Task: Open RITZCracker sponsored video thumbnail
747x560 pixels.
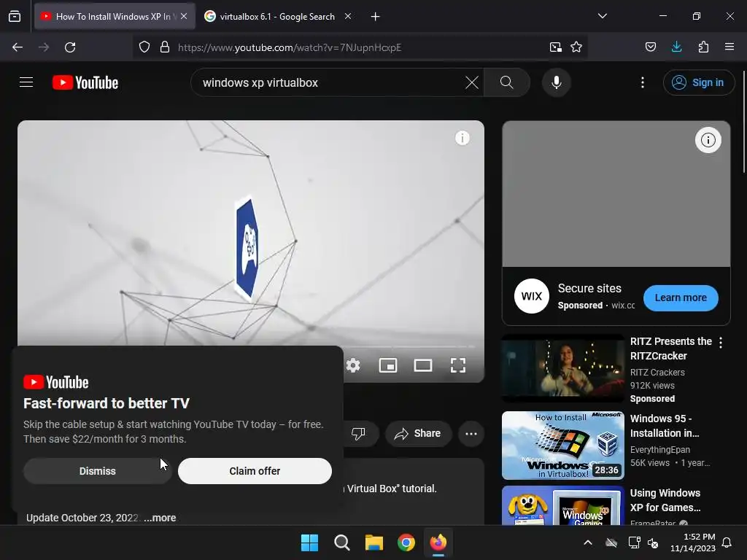Action: click(x=562, y=368)
